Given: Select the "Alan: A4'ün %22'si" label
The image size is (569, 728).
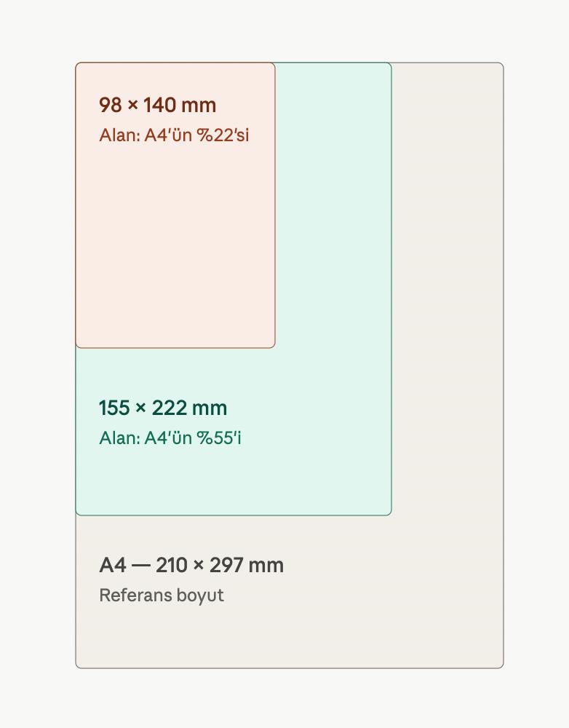Looking at the screenshot, I should (174, 135).
